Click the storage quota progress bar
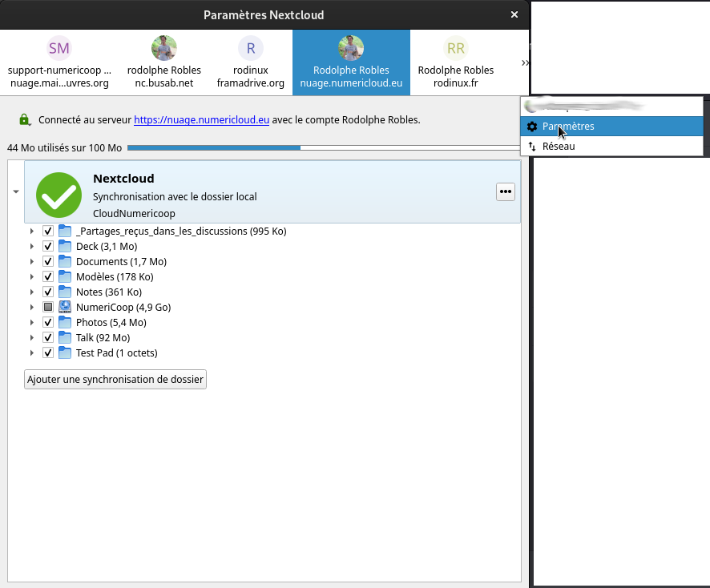This screenshot has height=588, width=710. tap(324, 147)
